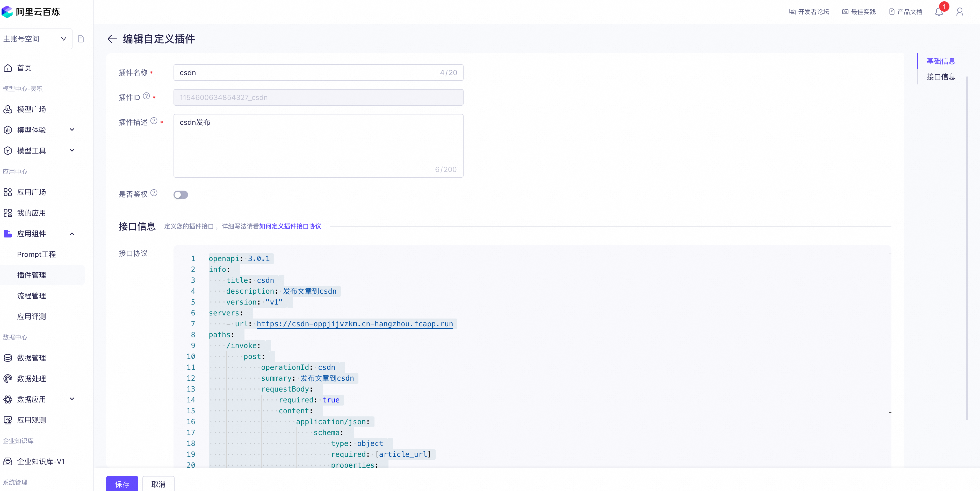Click the 插件描述 text area
This screenshot has height=491, width=980.
[319, 146]
